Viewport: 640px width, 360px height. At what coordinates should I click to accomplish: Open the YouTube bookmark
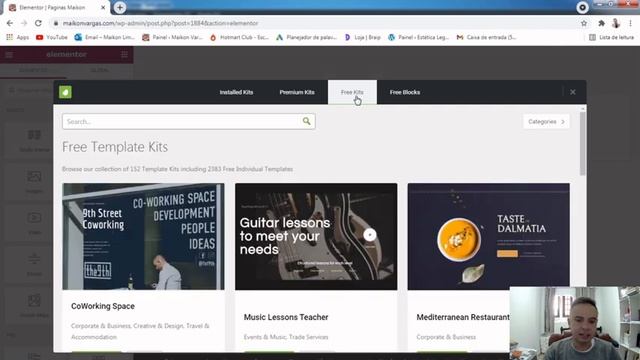(x=51, y=37)
